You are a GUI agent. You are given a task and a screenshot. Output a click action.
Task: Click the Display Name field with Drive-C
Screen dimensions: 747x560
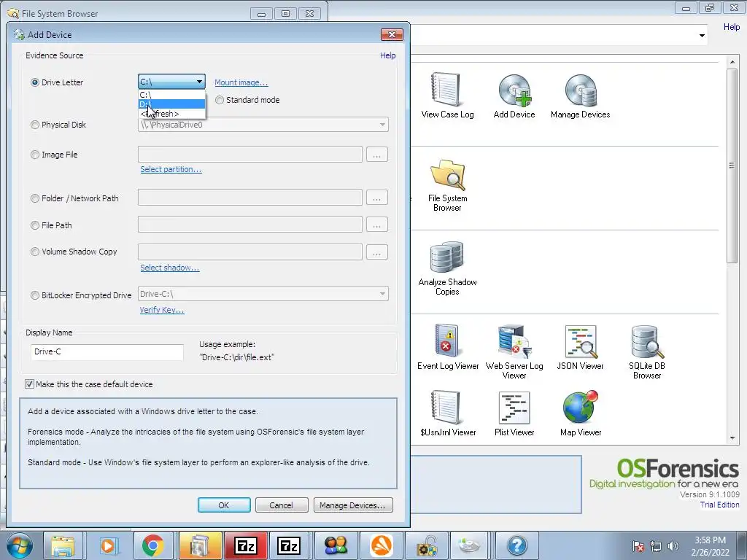tap(107, 352)
